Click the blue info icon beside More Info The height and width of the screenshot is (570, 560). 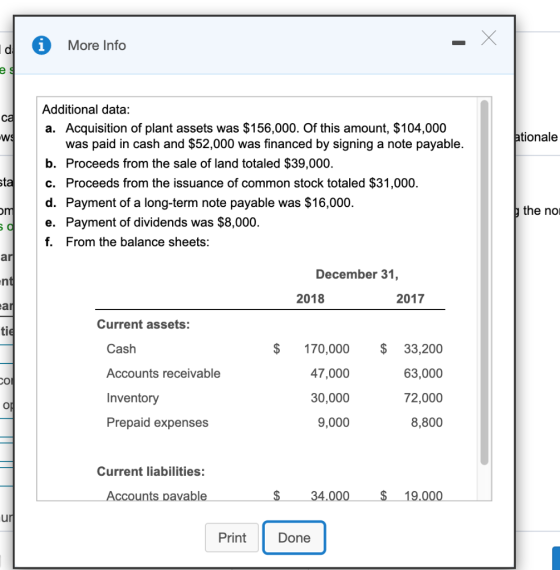41,45
